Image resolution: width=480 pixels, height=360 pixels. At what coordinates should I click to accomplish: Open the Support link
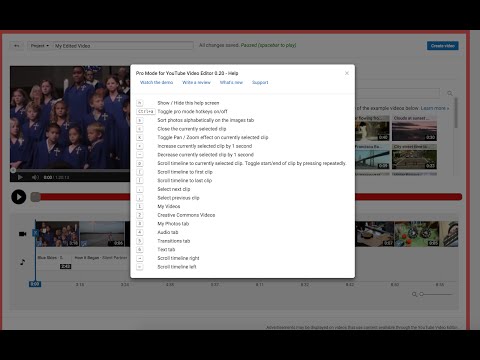[260, 82]
